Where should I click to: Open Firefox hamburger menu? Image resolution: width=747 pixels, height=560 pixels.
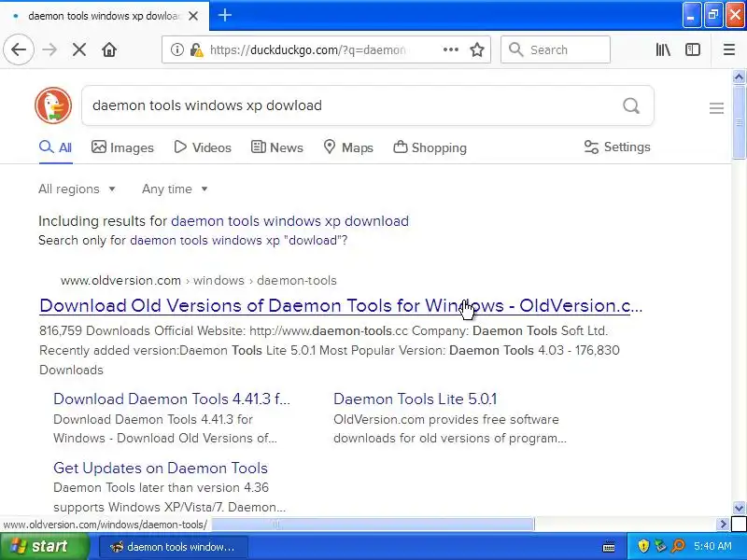(x=729, y=49)
